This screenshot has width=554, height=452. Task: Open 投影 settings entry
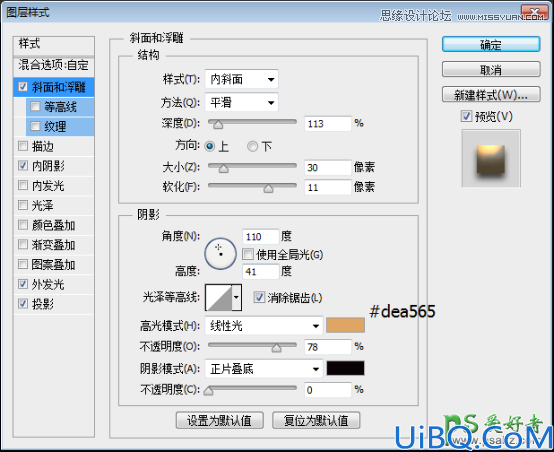pyautogui.click(x=43, y=304)
